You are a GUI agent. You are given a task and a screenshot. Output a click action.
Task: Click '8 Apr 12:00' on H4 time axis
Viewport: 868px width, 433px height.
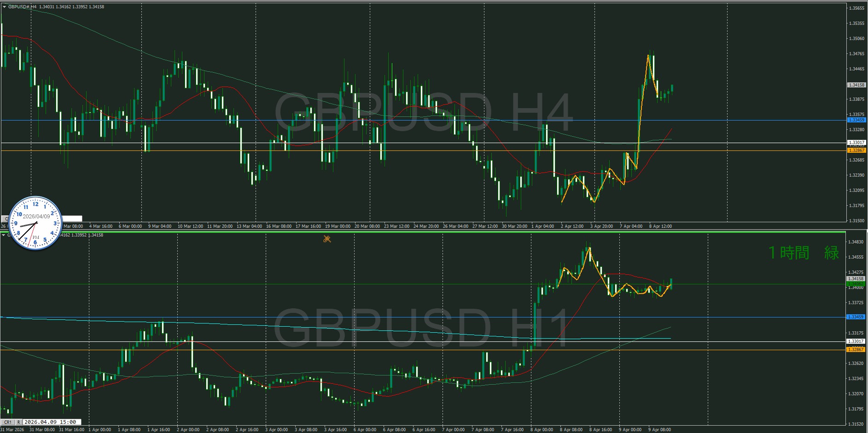point(660,226)
